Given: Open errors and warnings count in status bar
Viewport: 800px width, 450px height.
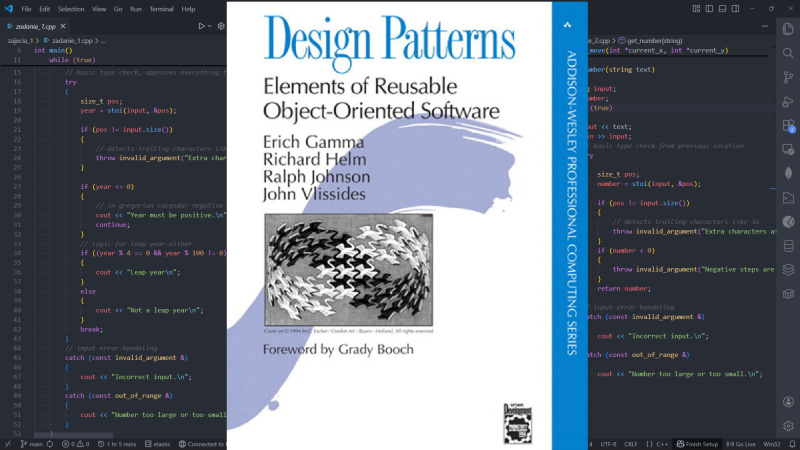Looking at the screenshot, I should [75, 444].
